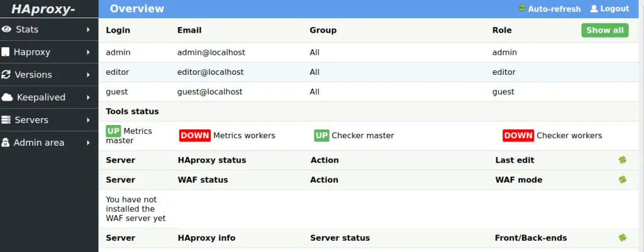Expand the Keepalived menu arrow
Screen dimensions: 644x252
point(88,97)
